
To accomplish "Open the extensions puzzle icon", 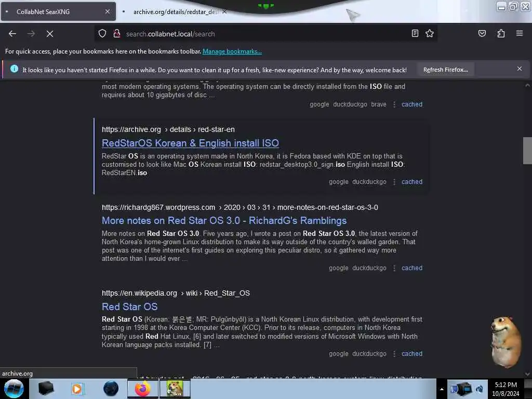I will [501, 33].
